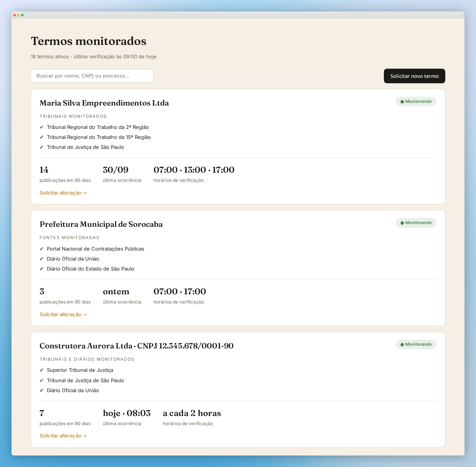
Task: Select the Construtora Aurora Ltda CNPJ heading
Action: click(136, 346)
